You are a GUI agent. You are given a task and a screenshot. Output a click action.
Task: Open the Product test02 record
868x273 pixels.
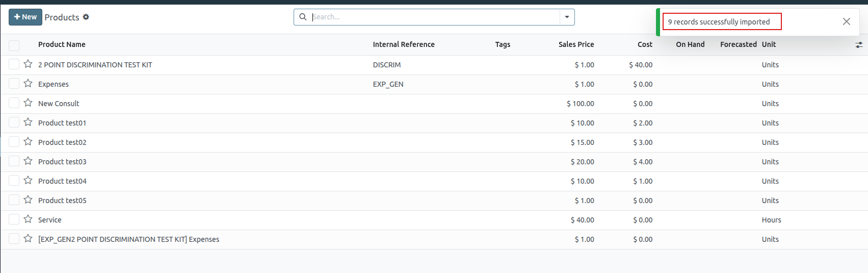click(62, 142)
